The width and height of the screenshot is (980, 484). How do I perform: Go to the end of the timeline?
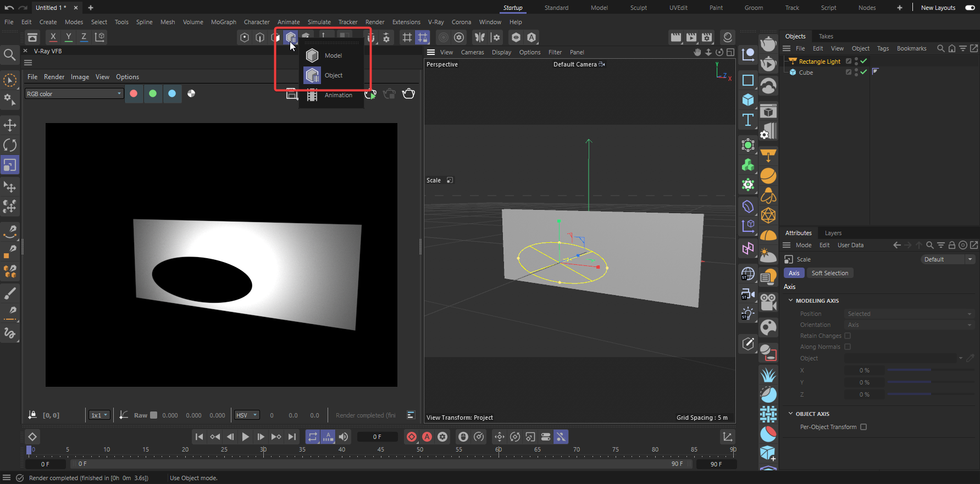pyautogui.click(x=292, y=437)
